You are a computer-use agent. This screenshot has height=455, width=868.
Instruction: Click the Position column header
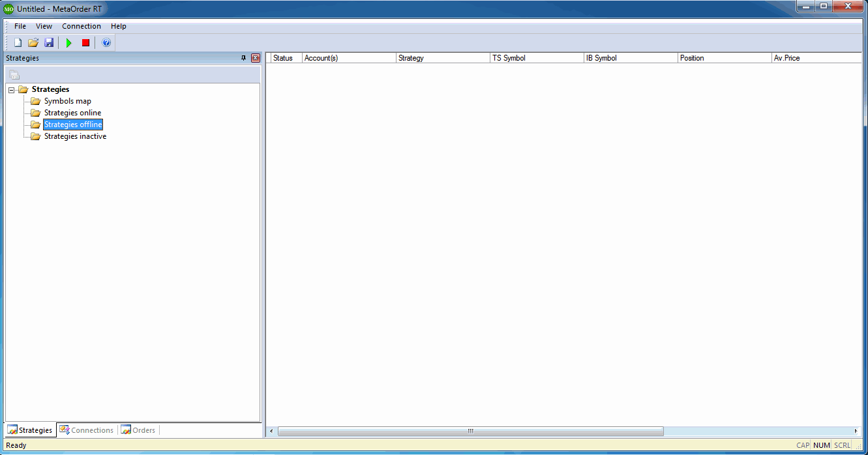[x=725, y=58]
